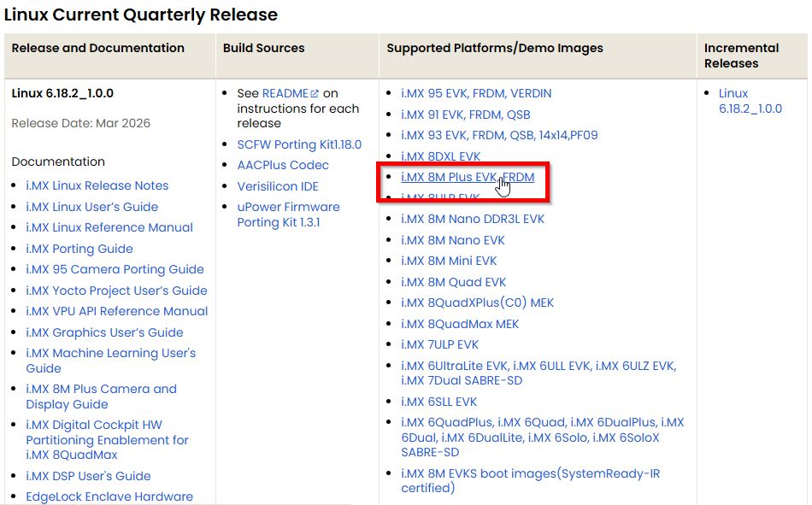Image resolution: width=812 pixels, height=505 pixels.
Task: Open i.MX Linux User's Guide
Action: [91, 207]
